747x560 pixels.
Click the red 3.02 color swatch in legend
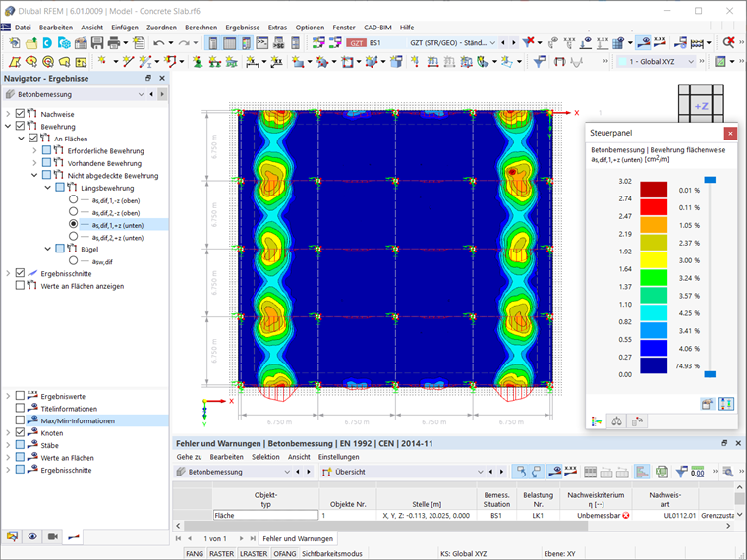(x=654, y=190)
